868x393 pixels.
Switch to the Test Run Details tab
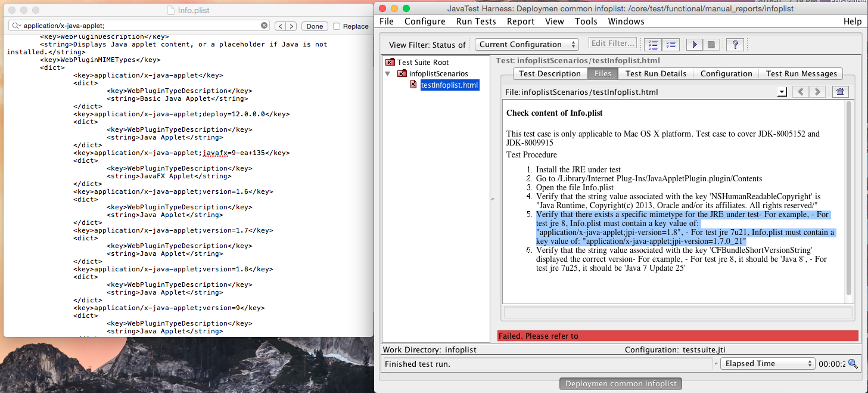pyautogui.click(x=655, y=73)
